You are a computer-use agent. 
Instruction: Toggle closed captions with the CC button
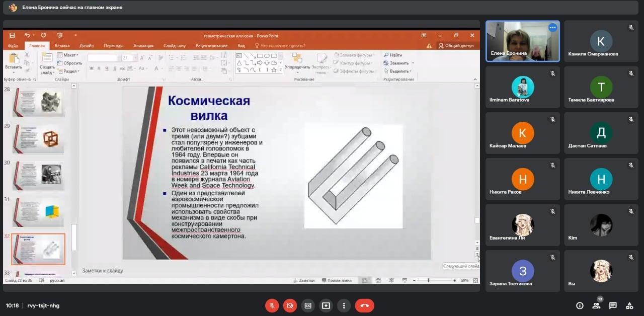(308, 305)
